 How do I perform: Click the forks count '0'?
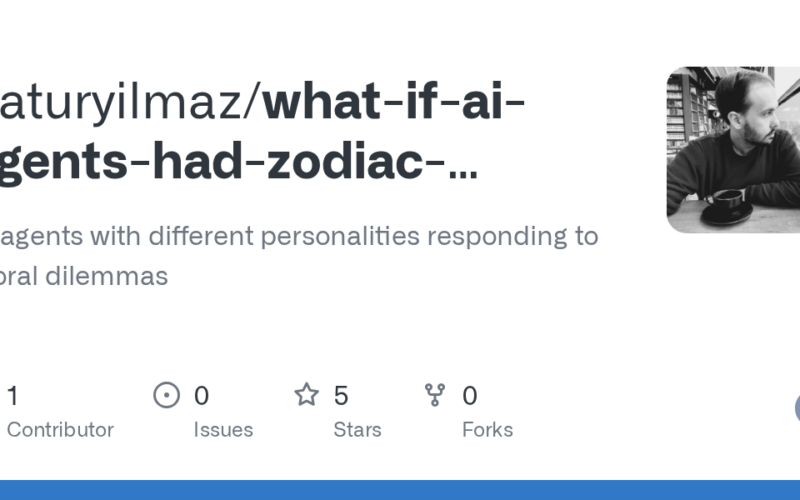[469, 396]
